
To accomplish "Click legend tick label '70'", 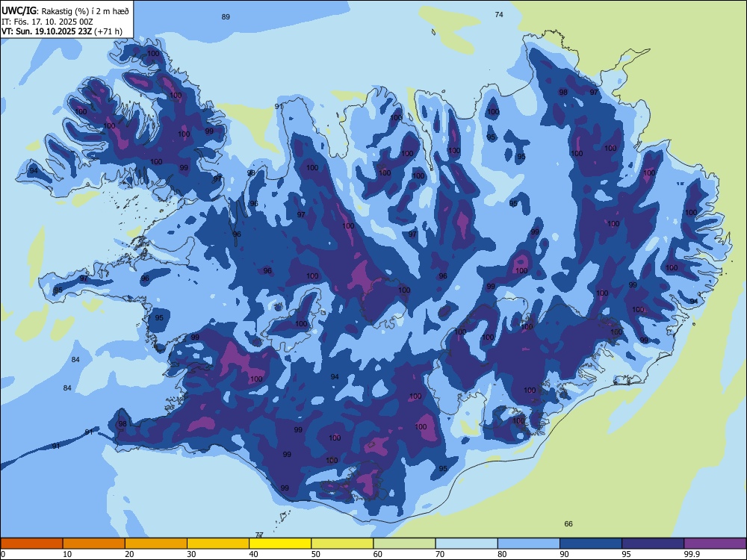I will tap(440, 554).
